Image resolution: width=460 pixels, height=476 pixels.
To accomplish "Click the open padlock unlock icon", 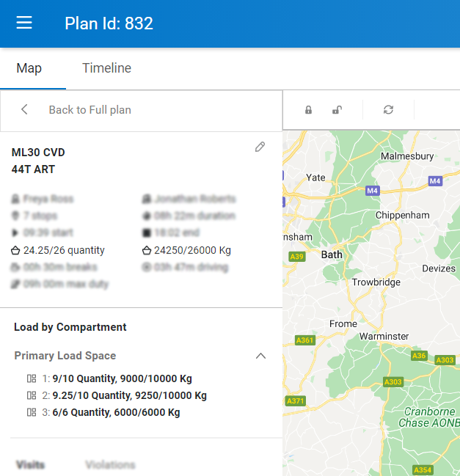I will pos(337,110).
